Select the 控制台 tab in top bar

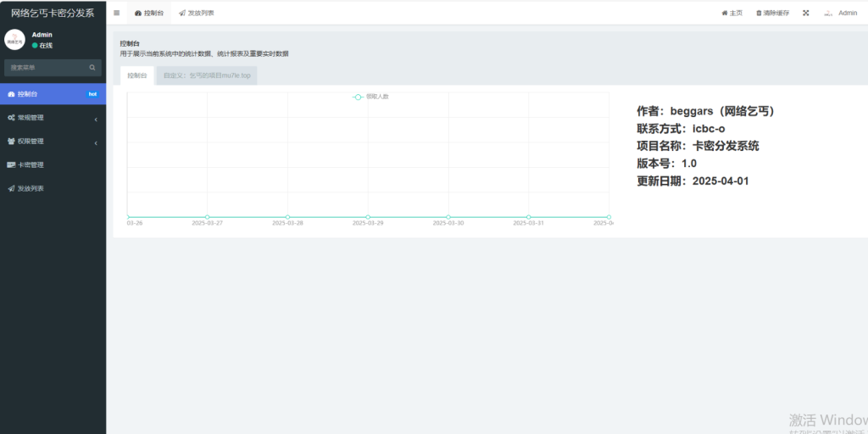pos(149,13)
